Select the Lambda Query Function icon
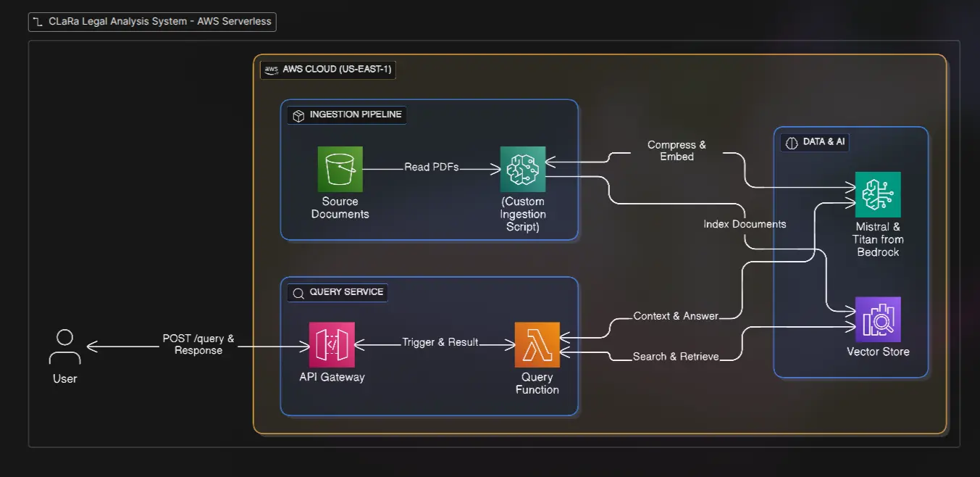 (537, 344)
